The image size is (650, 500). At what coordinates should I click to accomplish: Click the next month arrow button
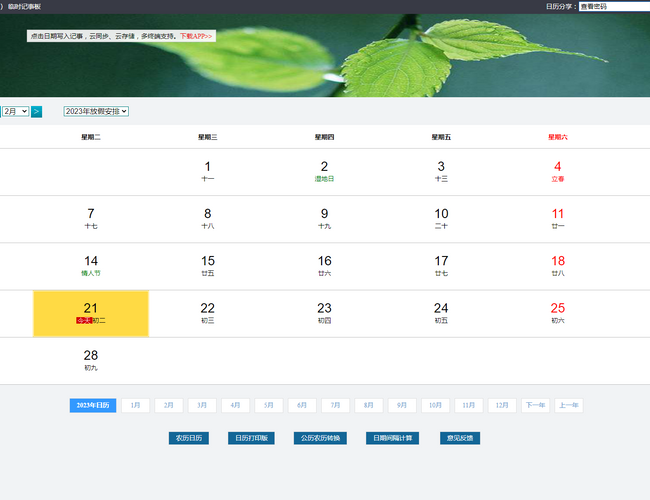(36, 111)
